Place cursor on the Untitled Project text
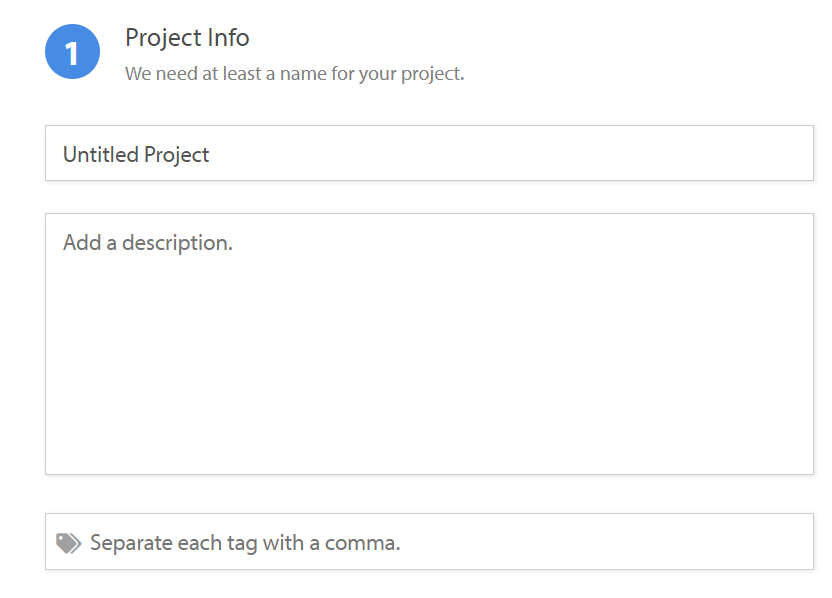Image resolution: width=832 pixels, height=598 pixels. click(136, 155)
